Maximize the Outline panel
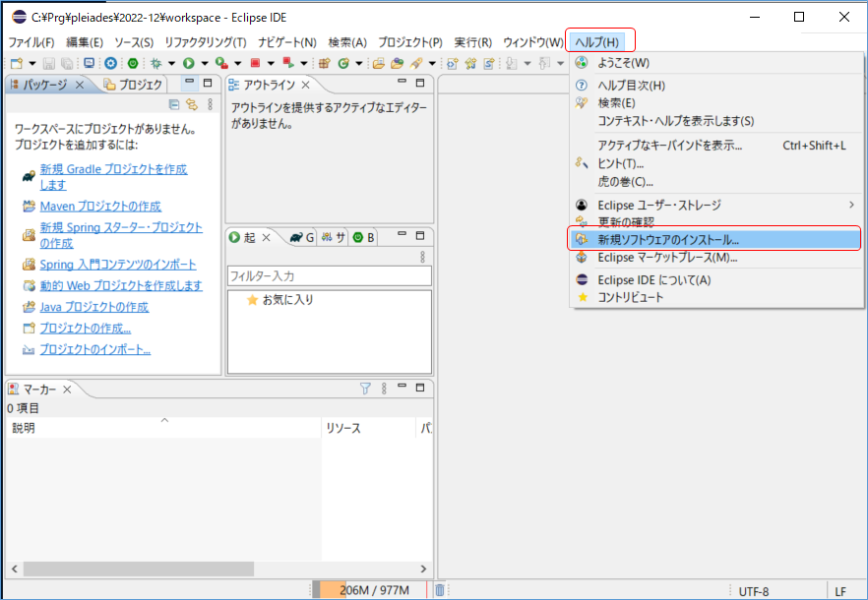The image size is (868, 600). click(x=420, y=83)
